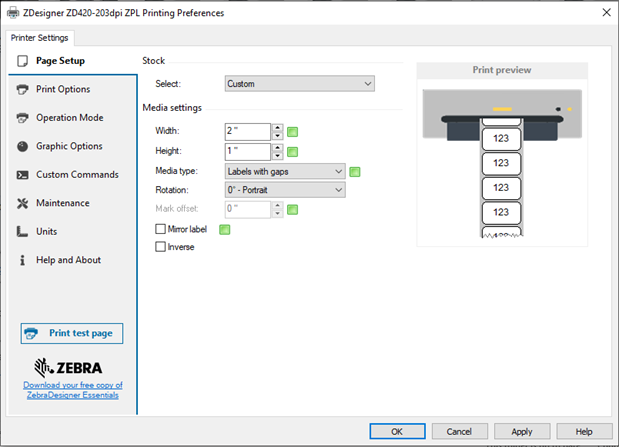Enable the Inverse checkbox
The height and width of the screenshot is (447, 619).
(x=160, y=247)
